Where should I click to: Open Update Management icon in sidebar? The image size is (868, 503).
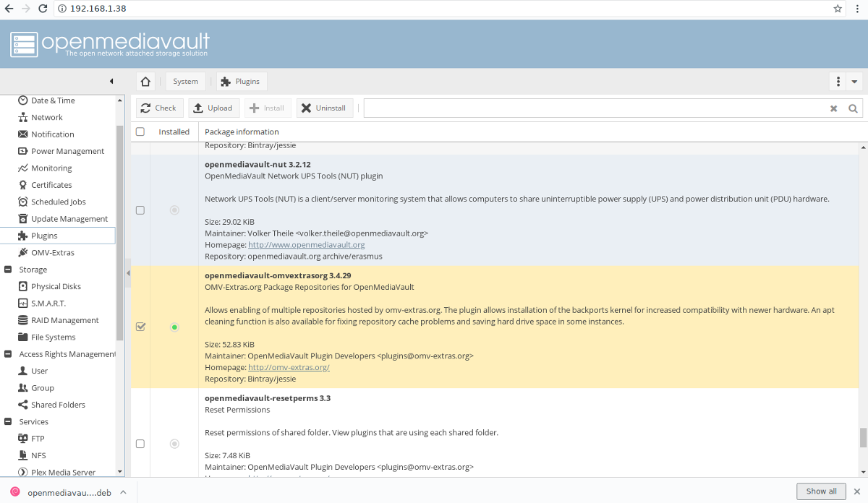click(23, 218)
